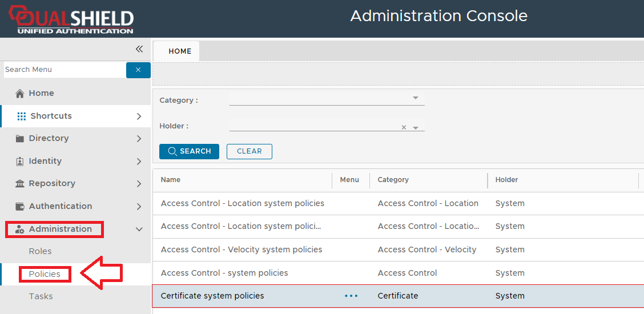The height and width of the screenshot is (314, 644).
Task: Collapse the sidebar with double-chevron icon
Action: (x=139, y=49)
